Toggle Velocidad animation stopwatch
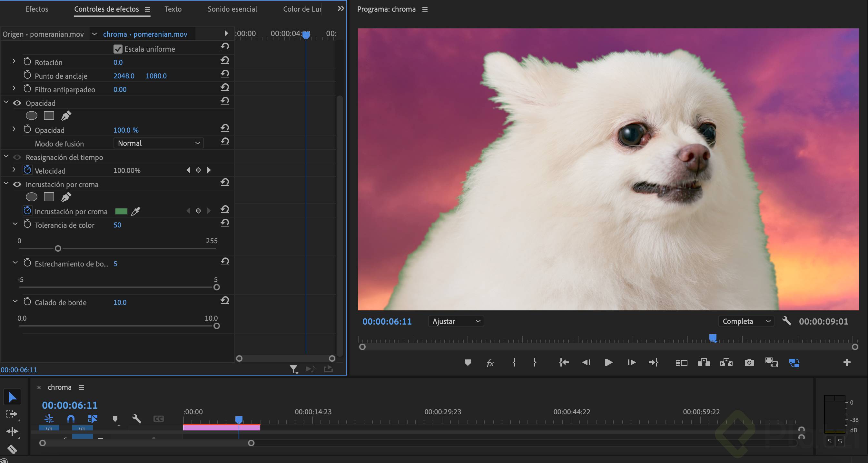 (27, 170)
